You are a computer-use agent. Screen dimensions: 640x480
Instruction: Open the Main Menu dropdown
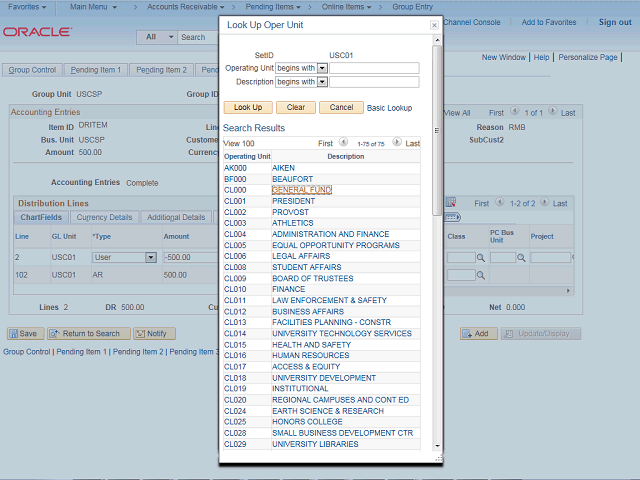point(93,7)
